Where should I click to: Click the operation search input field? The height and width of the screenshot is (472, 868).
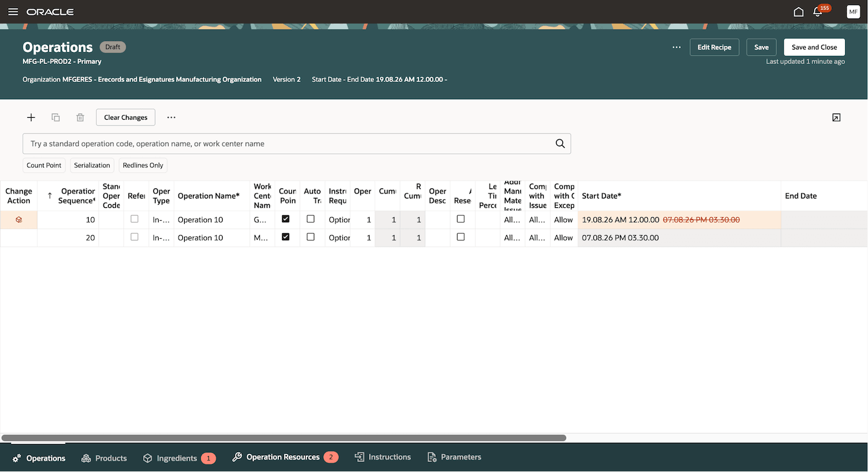coord(289,143)
